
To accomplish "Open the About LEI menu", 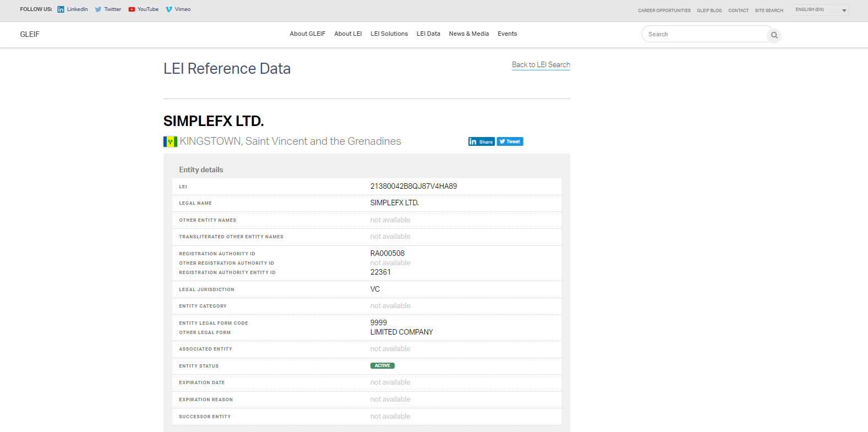I will click(x=348, y=34).
